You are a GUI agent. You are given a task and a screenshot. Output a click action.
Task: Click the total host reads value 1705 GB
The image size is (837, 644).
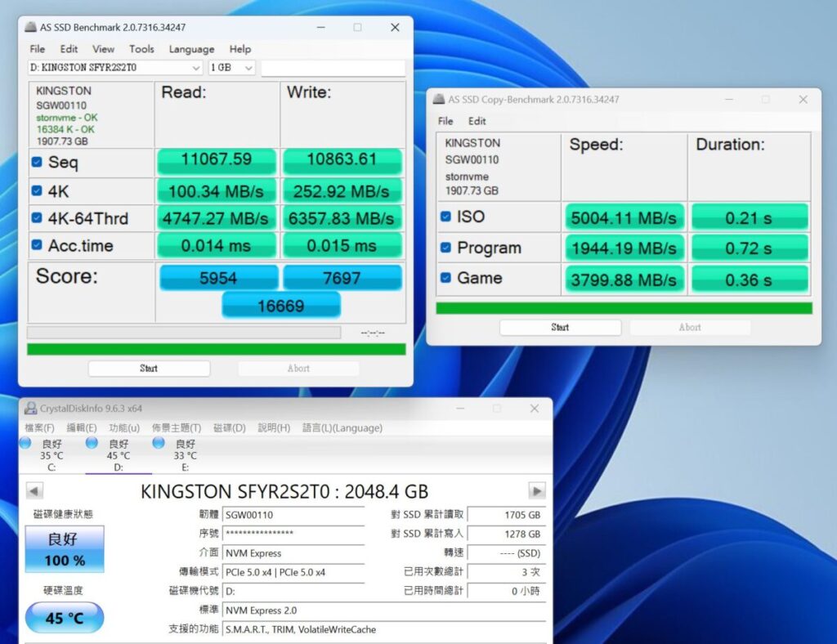507,515
